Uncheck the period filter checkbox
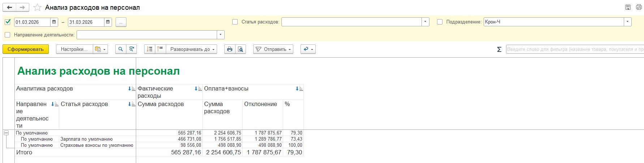Image resolution: width=644 pixels, height=163 pixels. point(8,22)
